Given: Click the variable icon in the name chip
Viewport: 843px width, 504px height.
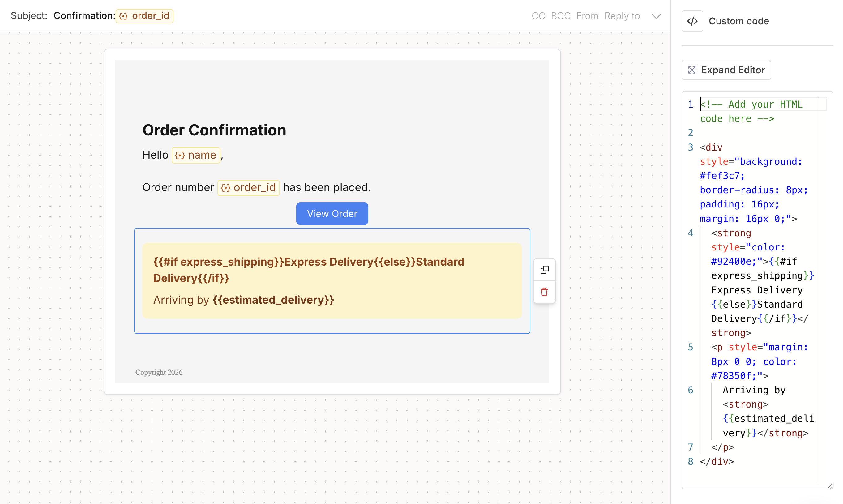Looking at the screenshot, I should [180, 155].
